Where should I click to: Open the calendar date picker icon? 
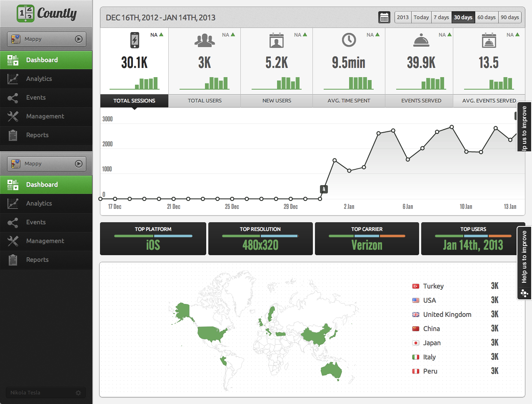384,18
